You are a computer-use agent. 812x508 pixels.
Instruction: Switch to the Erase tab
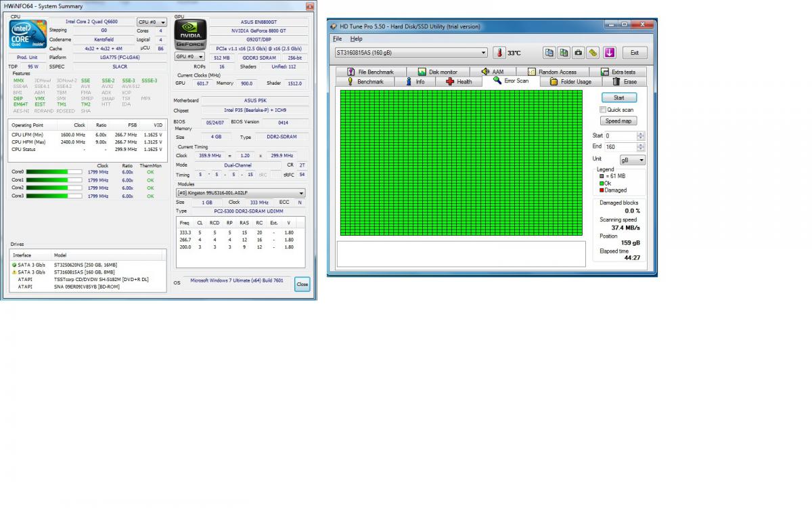pos(624,82)
